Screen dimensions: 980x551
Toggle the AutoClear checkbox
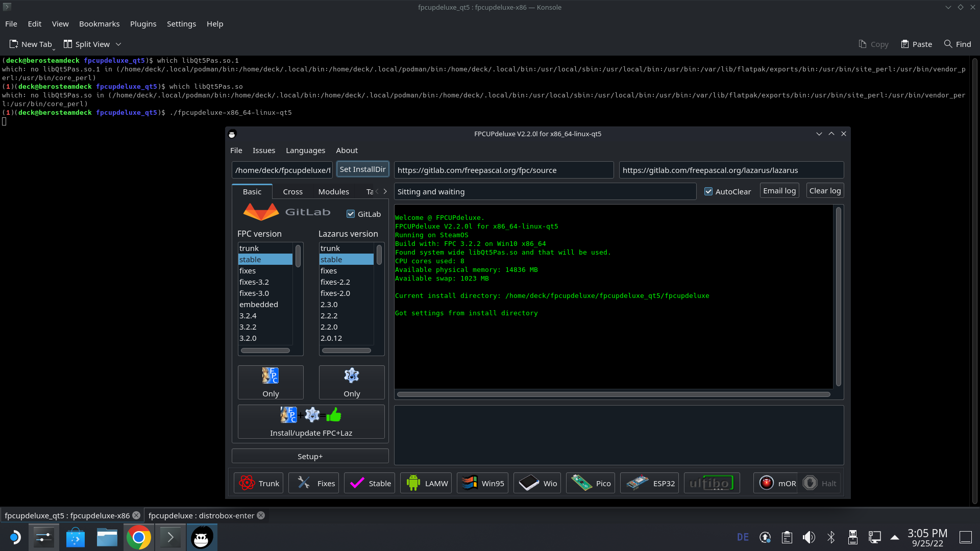coord(708,192)
